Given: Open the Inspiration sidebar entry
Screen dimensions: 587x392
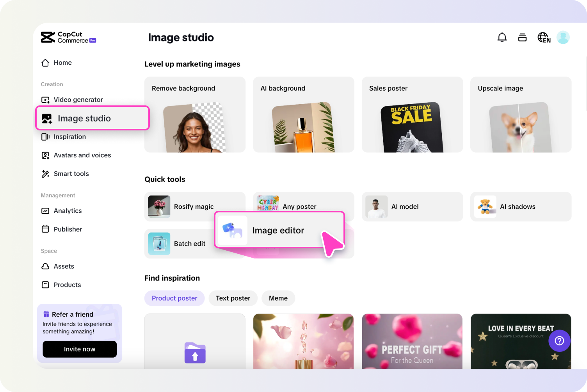Looking at the screenshot, I should [x=69, y=137].
